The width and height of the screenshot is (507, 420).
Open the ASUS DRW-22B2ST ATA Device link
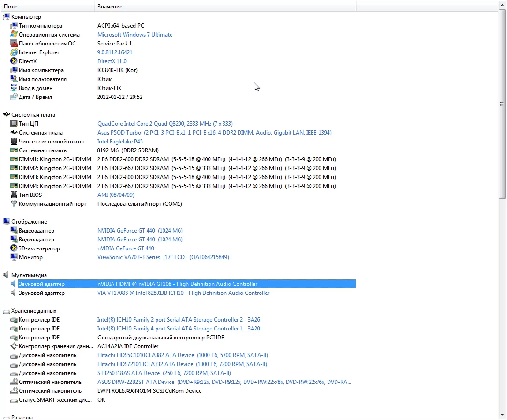click(x=224, y=382)
